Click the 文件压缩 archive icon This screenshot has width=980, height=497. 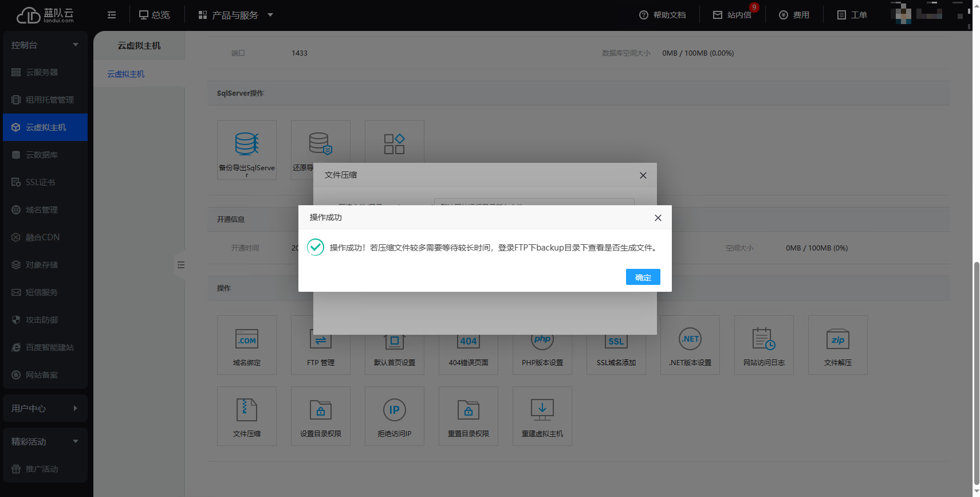(x=247, y=416)
